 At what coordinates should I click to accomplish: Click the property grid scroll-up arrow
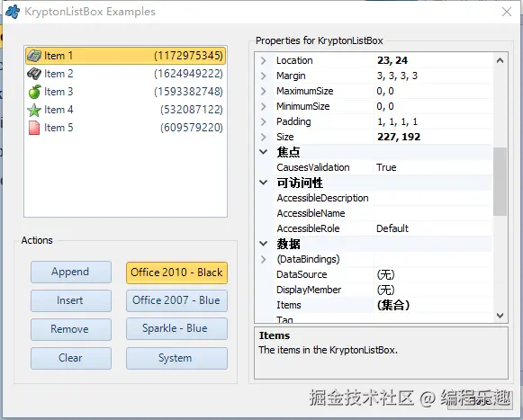tap(500, 60)
